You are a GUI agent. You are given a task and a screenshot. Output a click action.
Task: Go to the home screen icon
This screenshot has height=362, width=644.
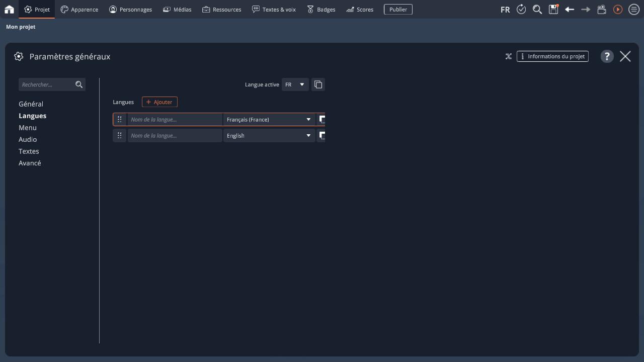(9, 9)
